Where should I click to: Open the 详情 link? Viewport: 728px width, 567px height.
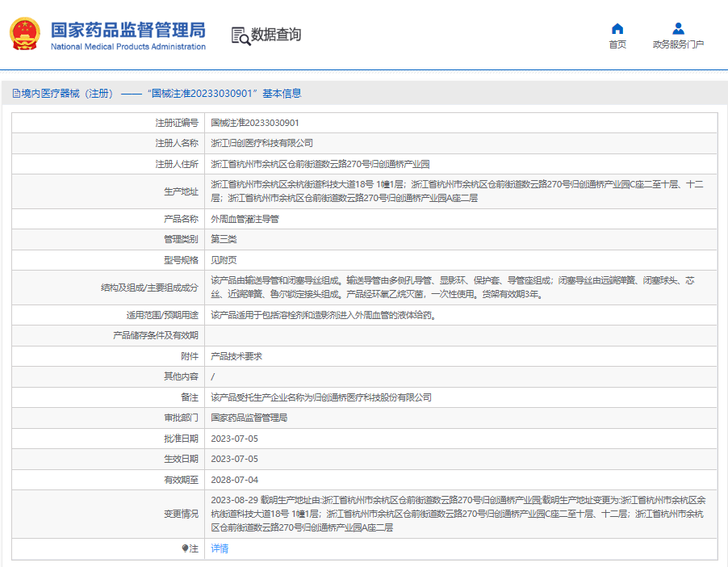(220, 548)
